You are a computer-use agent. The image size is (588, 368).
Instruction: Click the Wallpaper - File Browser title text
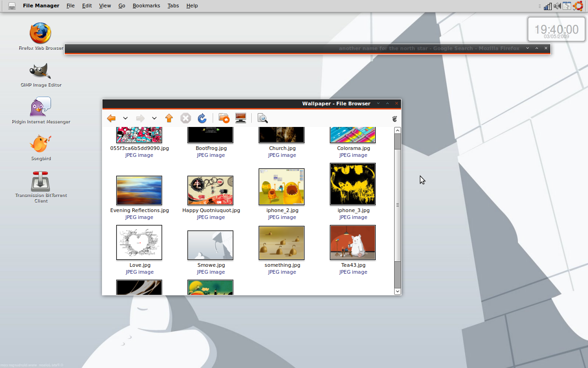pyautogui.click(x=336, y=103)
